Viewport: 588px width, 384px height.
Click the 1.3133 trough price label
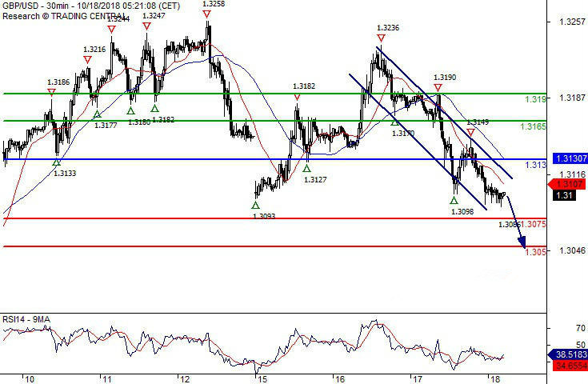click(65, 174)
